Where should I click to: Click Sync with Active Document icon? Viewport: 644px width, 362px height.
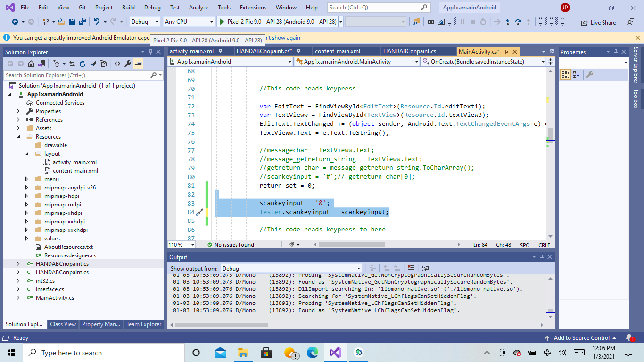[72, 64]
